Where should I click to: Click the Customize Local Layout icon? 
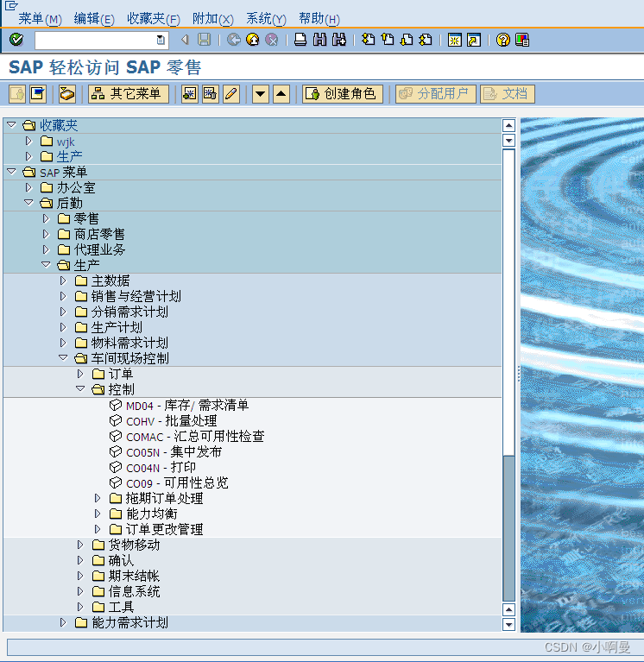[x=522, y=40]
